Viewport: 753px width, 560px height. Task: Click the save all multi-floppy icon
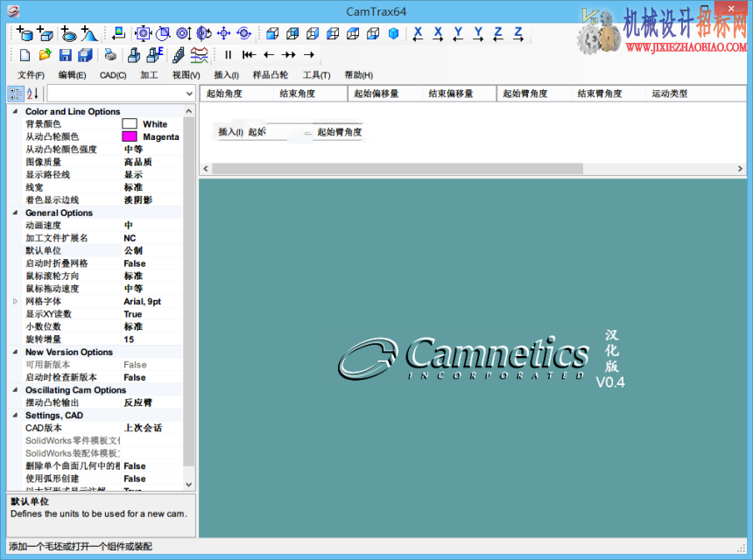[86, 55]
